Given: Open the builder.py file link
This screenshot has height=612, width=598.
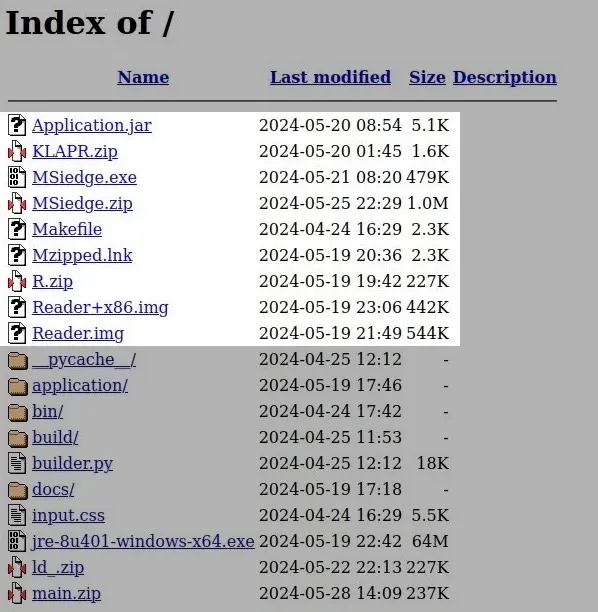Looking at the screenshot, I should click(x=72, y=463).
